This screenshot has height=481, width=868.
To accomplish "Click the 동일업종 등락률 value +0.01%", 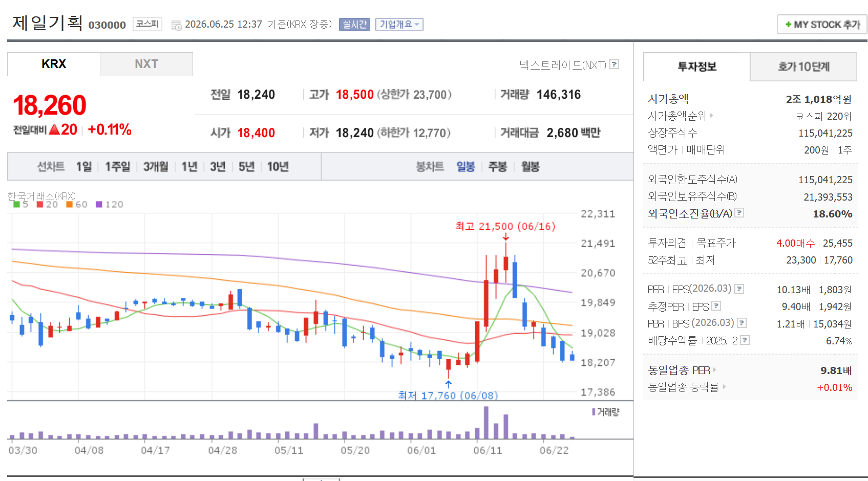I will (x=835, y=387).
